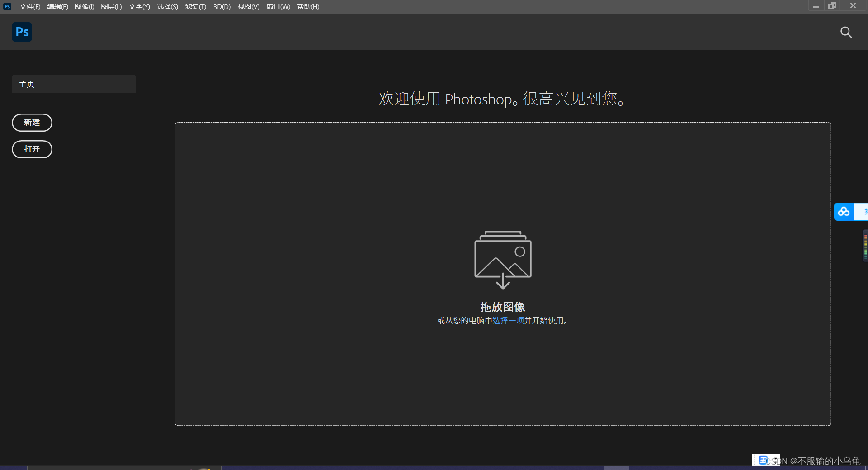Open the 滤镜(T) menu
The width and height of the screenshot is (868, 470).
[x=196, y=7]
